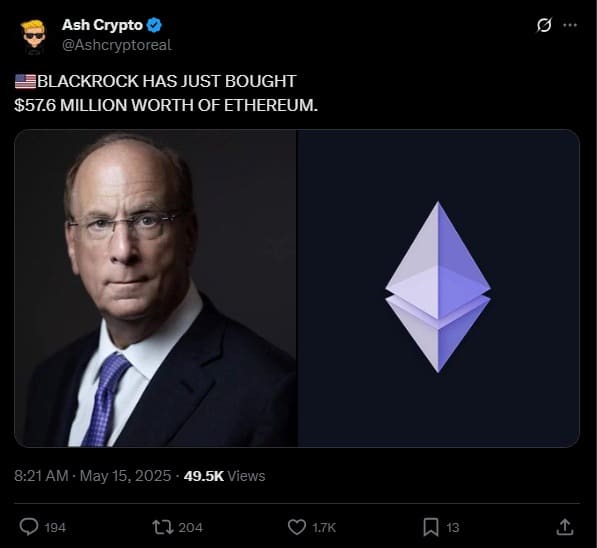Click the reply speech bubble icon
The width and height of the screenshot is (597, 548).
[x=29, y=527]
